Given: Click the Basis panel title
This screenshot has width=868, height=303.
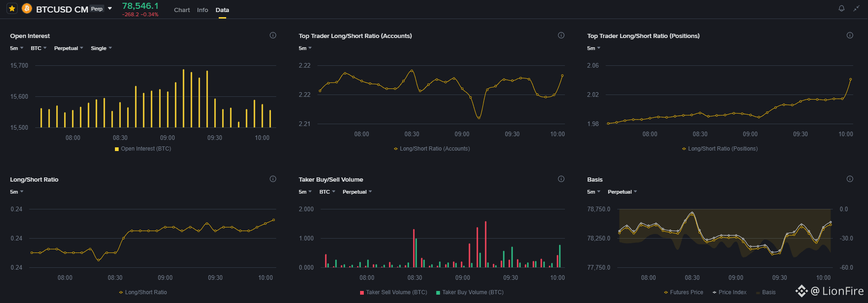Looking at the screenshot, I should (595, 179).
